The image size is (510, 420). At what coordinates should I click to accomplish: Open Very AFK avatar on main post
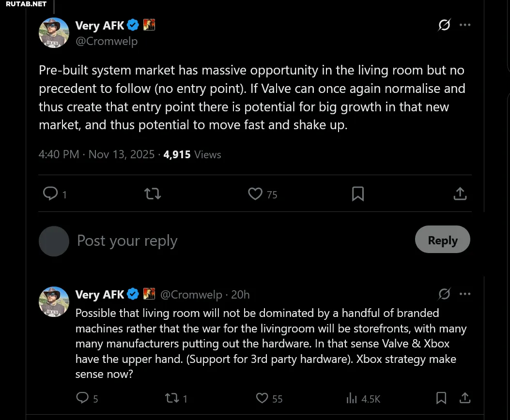tap(54, 33)
